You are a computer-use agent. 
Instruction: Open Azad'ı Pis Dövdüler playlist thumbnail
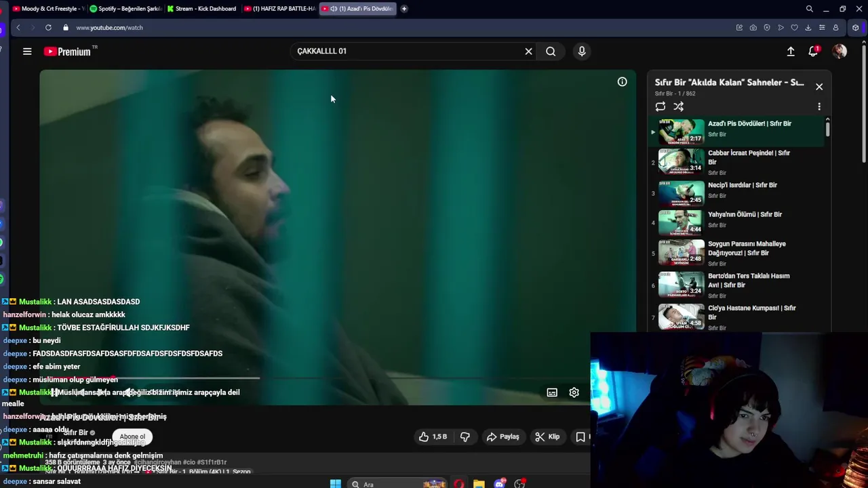(682, 132)
